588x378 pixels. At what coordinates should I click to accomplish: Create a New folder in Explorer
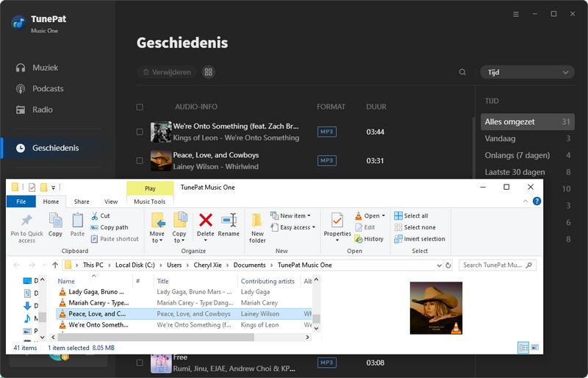(x=257, y=228)
